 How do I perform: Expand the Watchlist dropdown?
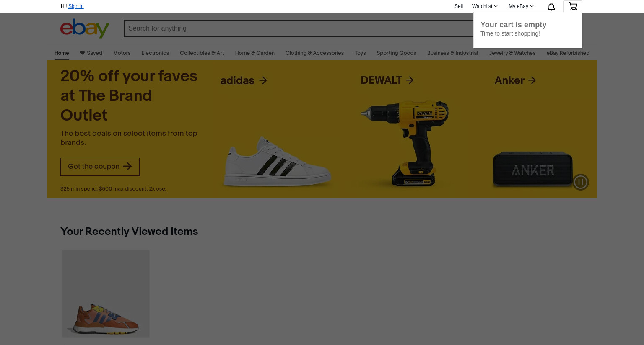point(485,6)
